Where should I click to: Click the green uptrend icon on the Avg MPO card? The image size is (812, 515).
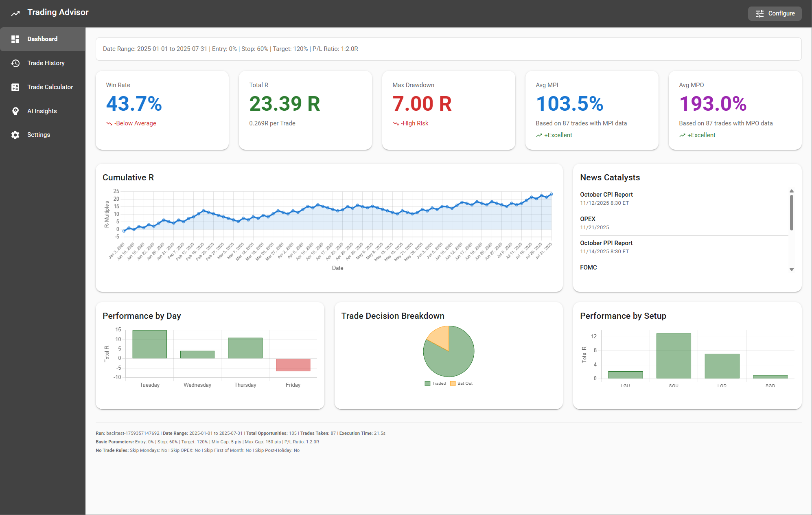pos(682,135)
